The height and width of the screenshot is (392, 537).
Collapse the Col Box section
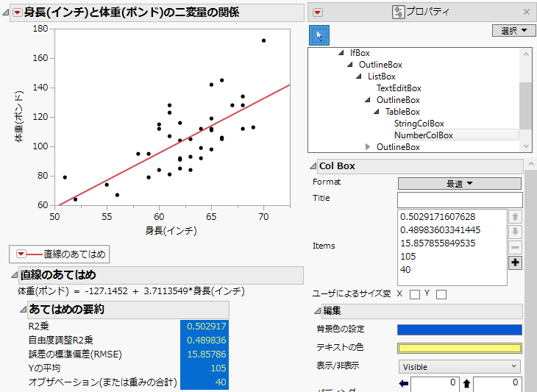point(313,166)
